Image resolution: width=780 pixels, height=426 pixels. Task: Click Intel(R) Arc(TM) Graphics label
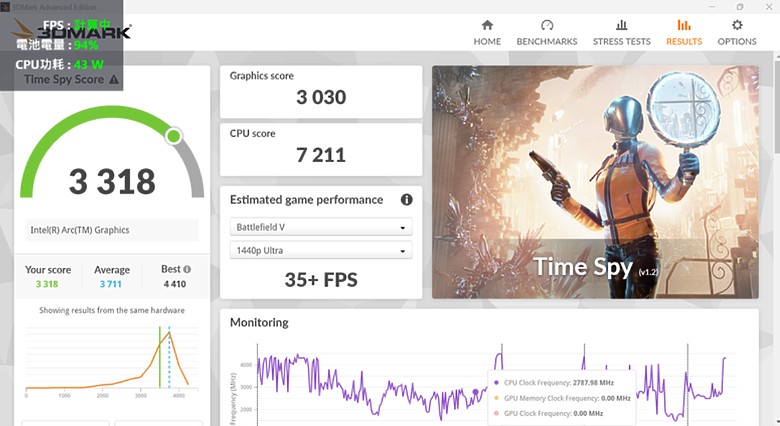pyautogui.click(x=80, y=230)
